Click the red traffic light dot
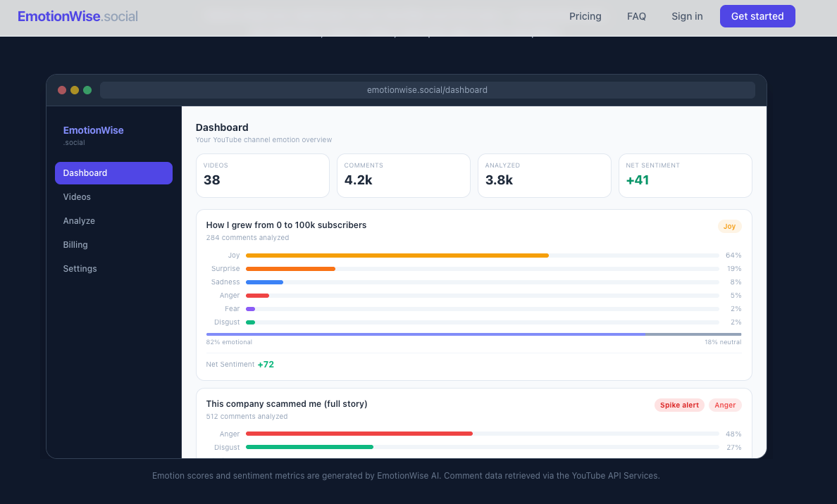The height and width of the screenshot is (504, 837). coord(62,89)
